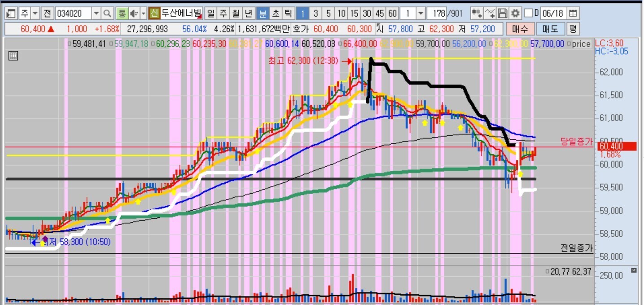Viewport: 644px width, 305px height.
Task: Click the brown 신 badge icon
Action: coord(154,13)
